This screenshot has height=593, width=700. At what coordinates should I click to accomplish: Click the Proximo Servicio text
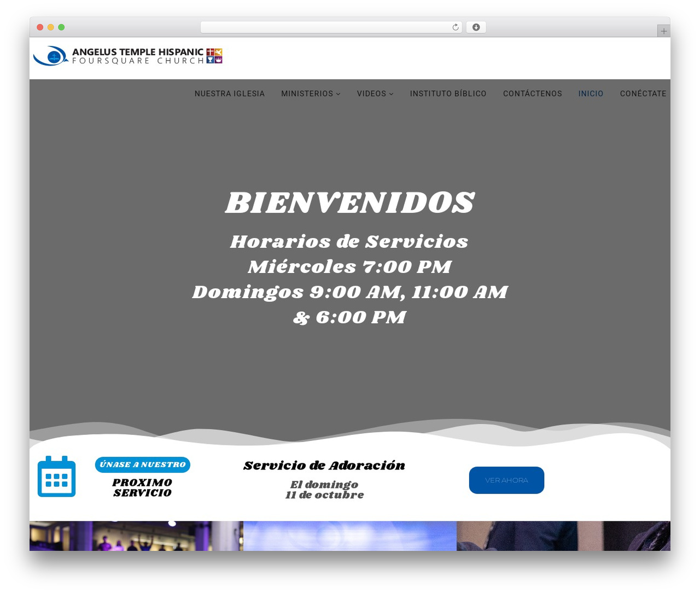pos(142,487)
